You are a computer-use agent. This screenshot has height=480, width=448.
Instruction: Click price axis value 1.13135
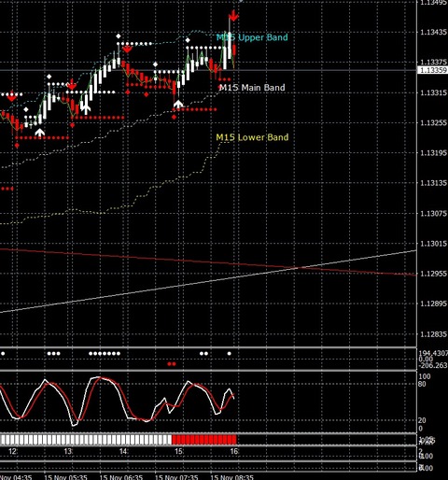tap(433, 183)
